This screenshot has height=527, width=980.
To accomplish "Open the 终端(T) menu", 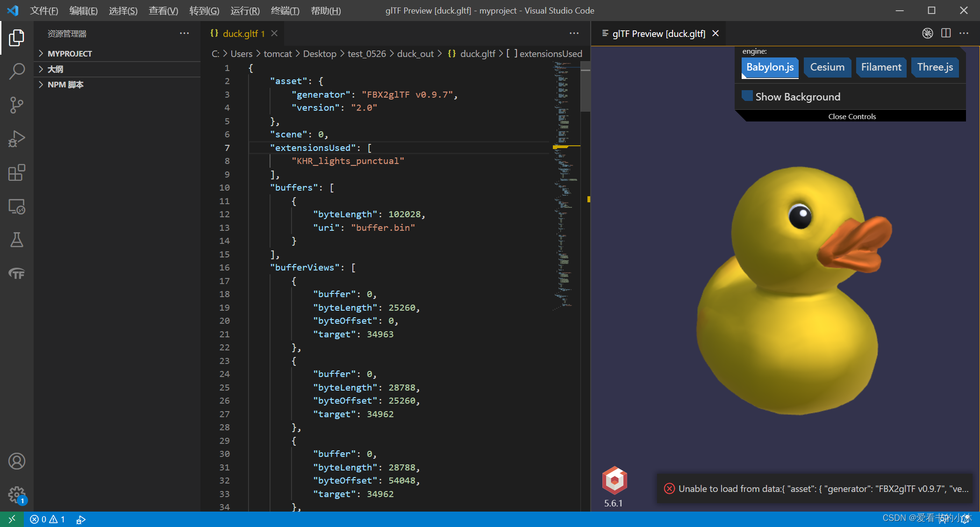I will 285,10.
